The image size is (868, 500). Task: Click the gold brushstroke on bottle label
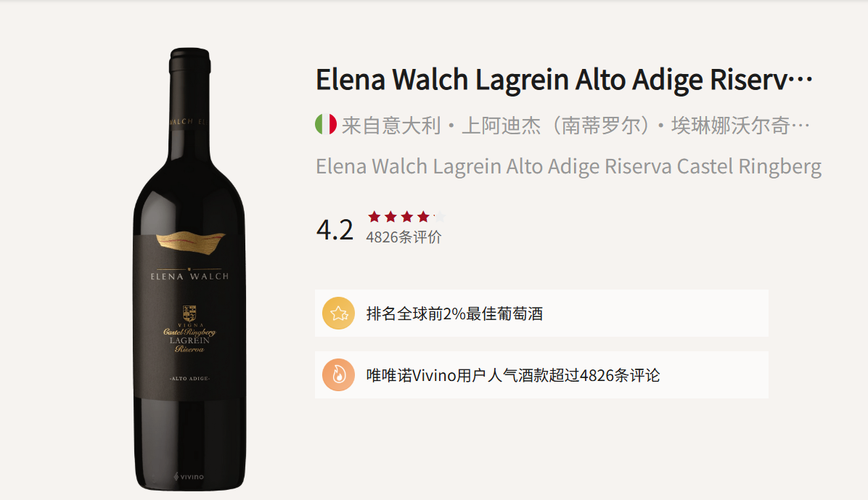point(190,243)
